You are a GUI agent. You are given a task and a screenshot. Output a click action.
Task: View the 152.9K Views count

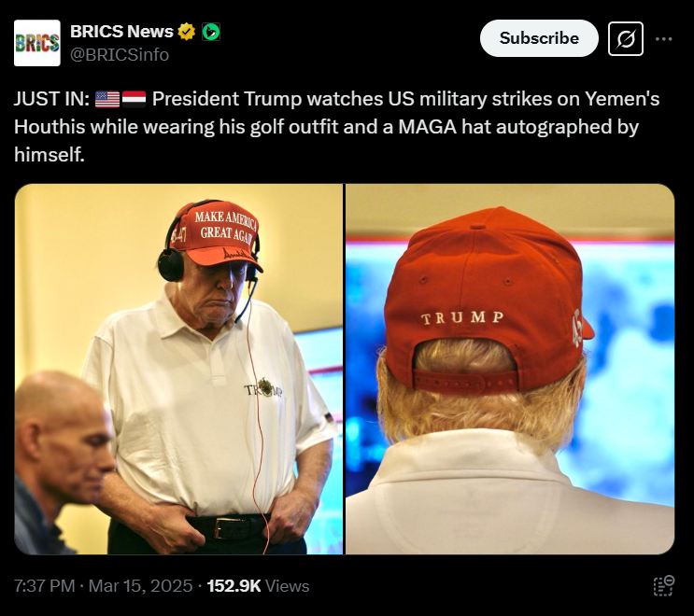pos(258,586)
